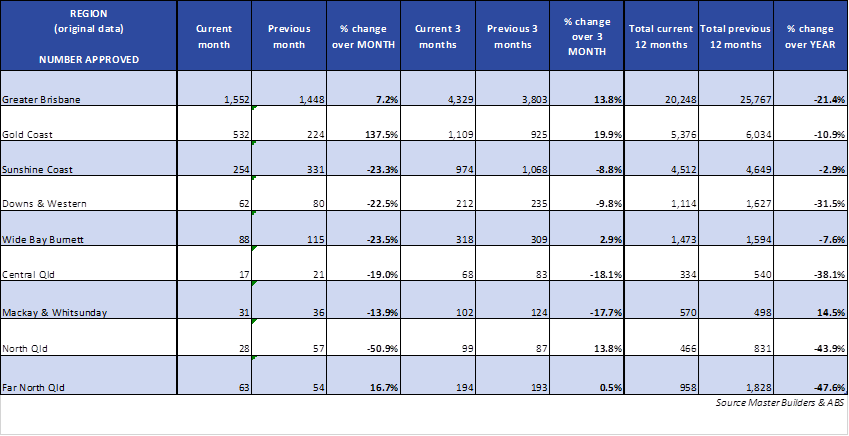Select Gold Coast yearly change -10.9%
Screen dimensions: 849x436
pyautogui.click(x=811, y=123)
